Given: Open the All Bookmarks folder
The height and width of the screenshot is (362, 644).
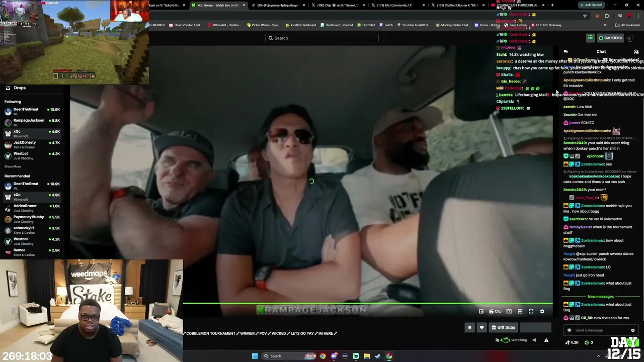Looking at the screenshot, I should pyautogui.click(x=628, y=25).
